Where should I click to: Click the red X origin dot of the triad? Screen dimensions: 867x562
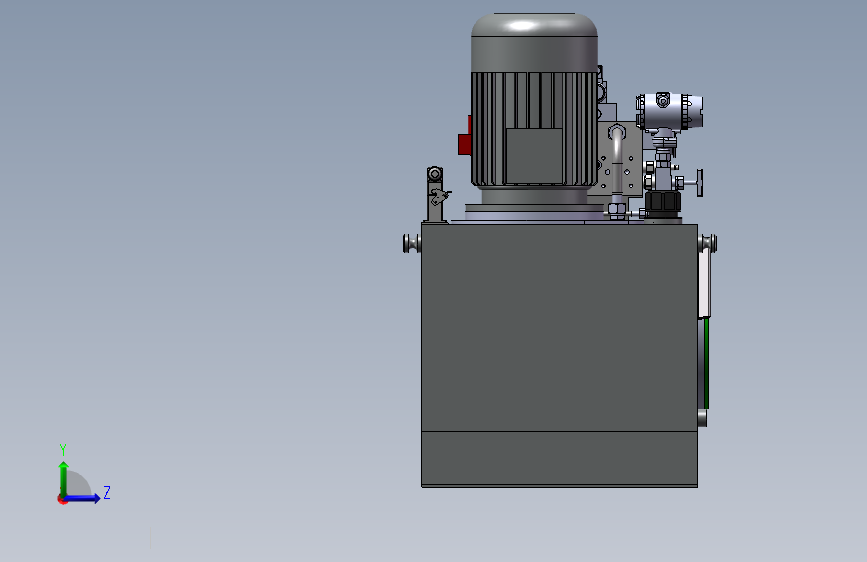coord(61,499)
